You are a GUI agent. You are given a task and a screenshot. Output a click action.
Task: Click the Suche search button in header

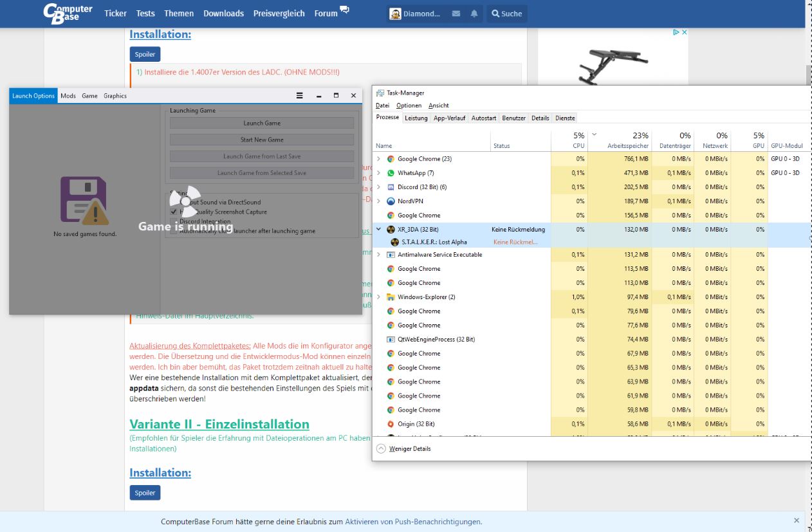coord(507,14)
